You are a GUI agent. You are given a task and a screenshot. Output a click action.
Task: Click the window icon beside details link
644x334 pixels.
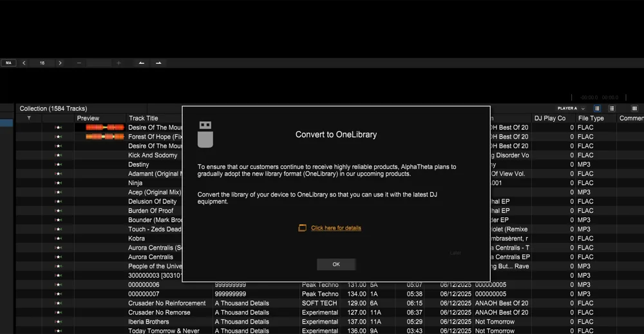coord(302,228)
